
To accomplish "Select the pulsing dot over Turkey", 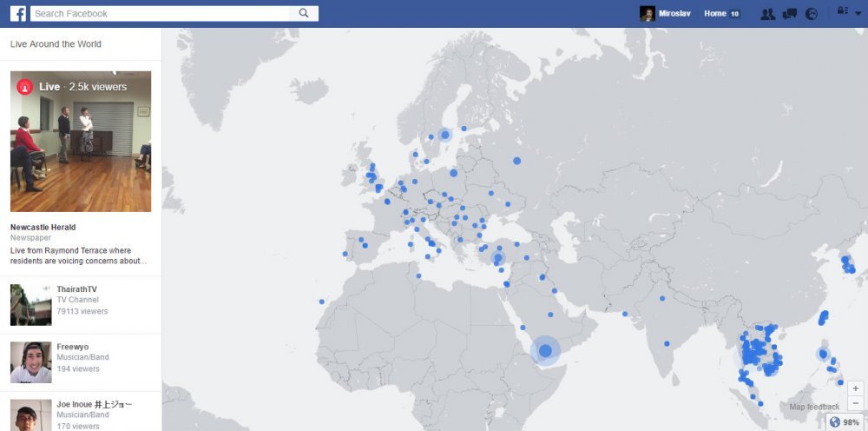I will coord(497,257).
